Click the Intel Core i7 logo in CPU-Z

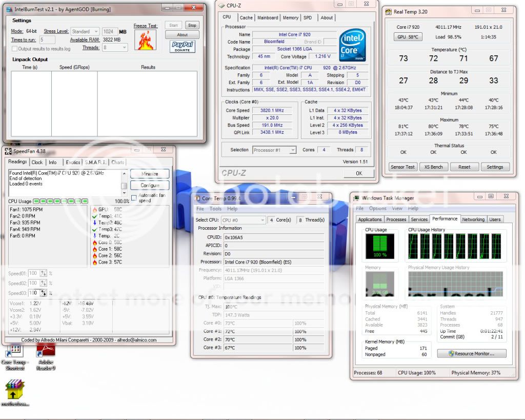[x=352, y=45]
